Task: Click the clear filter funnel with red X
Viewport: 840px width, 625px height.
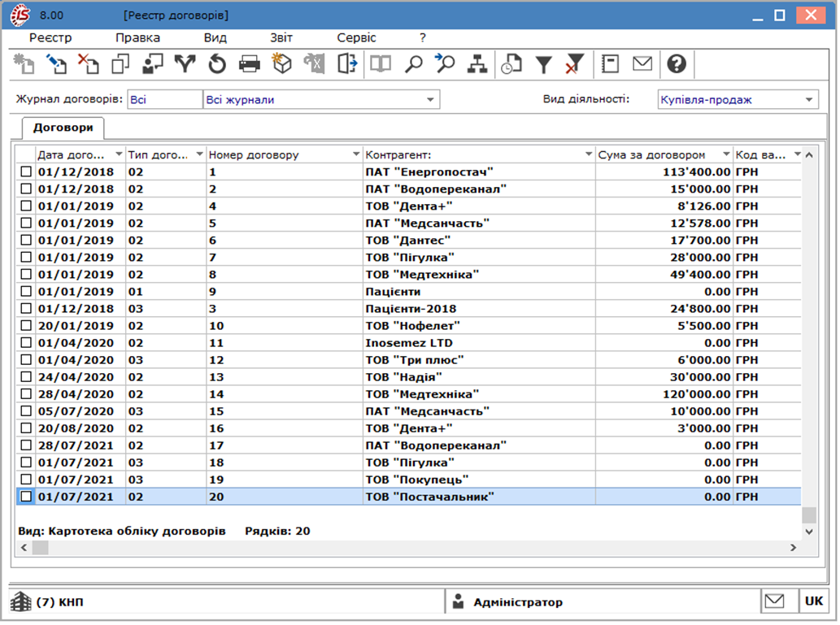Action: tap(575, 64)
